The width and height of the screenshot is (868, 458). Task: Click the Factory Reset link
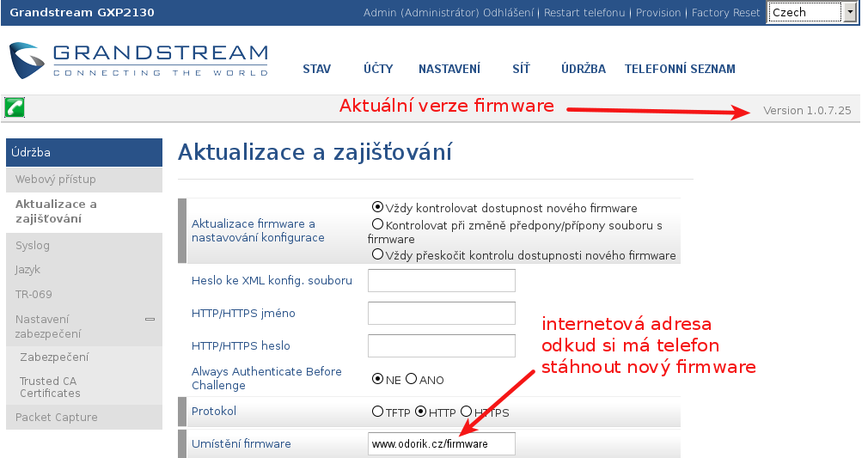[x=725, y=13]
